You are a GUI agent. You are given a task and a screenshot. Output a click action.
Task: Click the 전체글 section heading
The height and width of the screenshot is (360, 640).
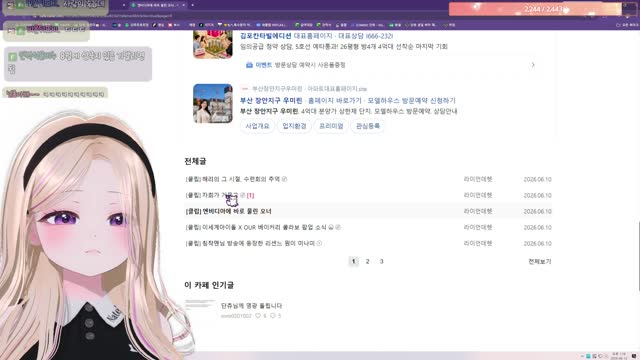coord(195,161)
